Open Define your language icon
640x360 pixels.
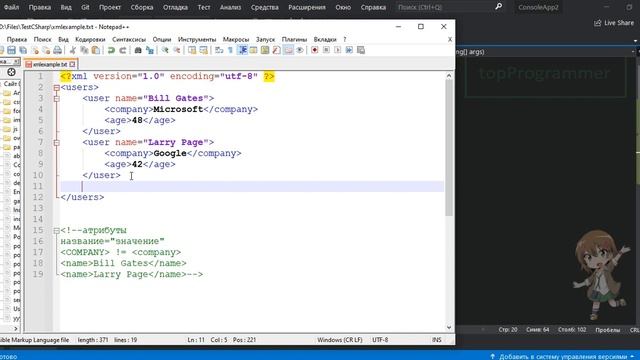click(x=253, y=50)
